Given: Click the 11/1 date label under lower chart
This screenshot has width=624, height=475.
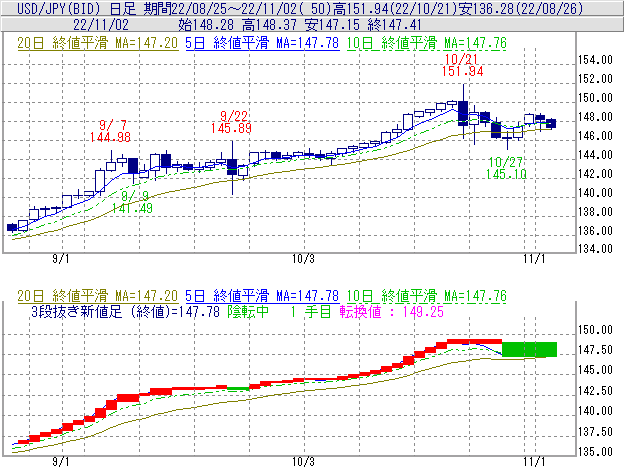Looking at the screenshot, I should point(534,461).
